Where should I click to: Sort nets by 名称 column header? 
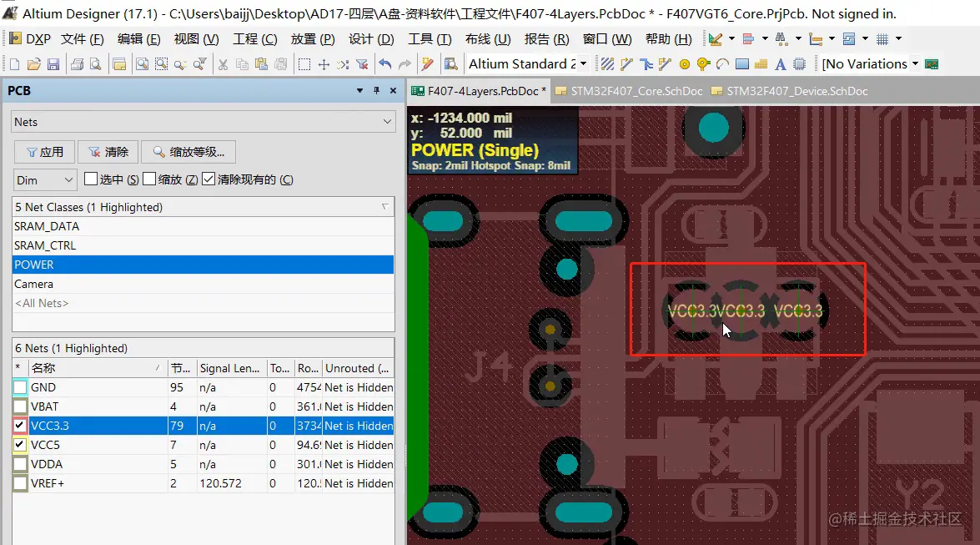[x=98, y=368]
